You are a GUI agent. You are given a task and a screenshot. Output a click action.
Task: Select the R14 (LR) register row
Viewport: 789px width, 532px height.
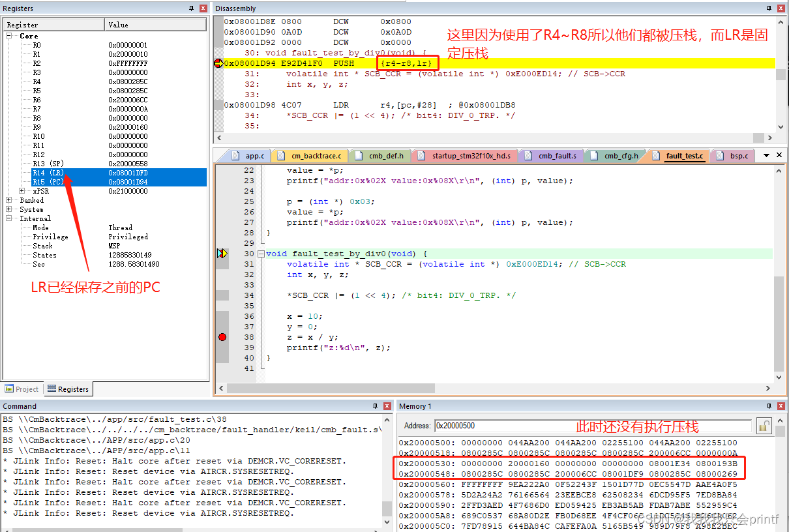(104, 173)
